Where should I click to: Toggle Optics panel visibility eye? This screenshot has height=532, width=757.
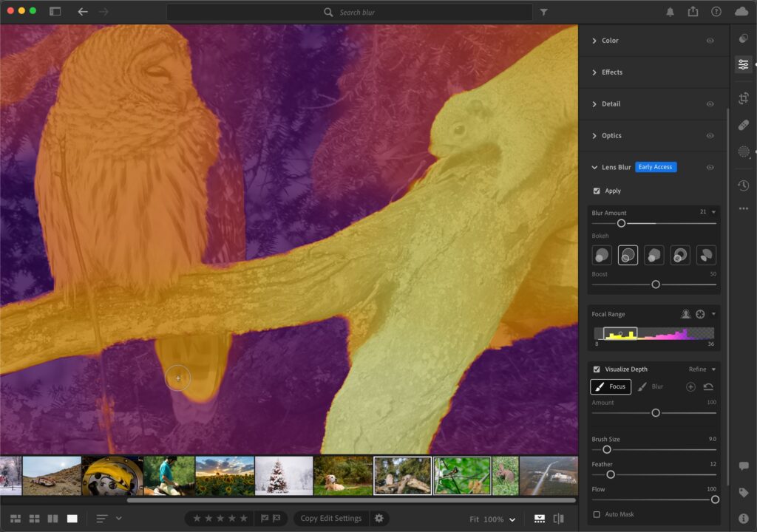coord(710,136)
